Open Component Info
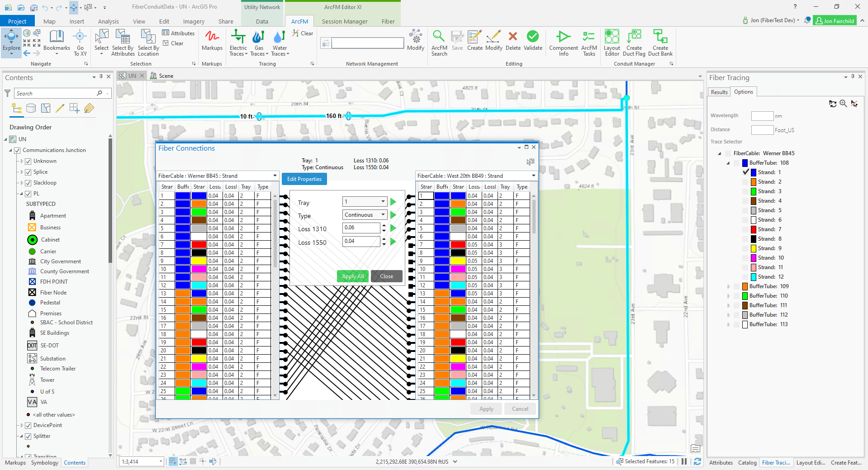Screen dimensions: 868x470 tap(564, 43)
